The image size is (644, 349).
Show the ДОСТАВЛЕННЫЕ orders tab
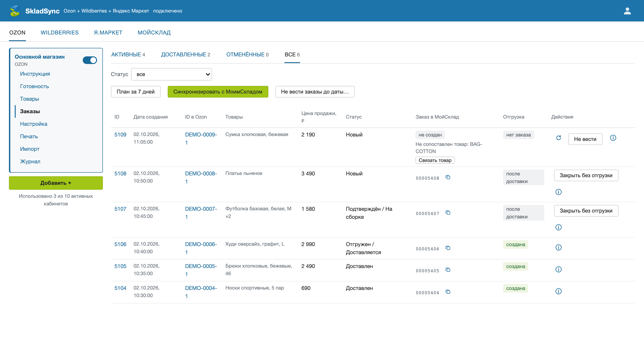(186, 55)
